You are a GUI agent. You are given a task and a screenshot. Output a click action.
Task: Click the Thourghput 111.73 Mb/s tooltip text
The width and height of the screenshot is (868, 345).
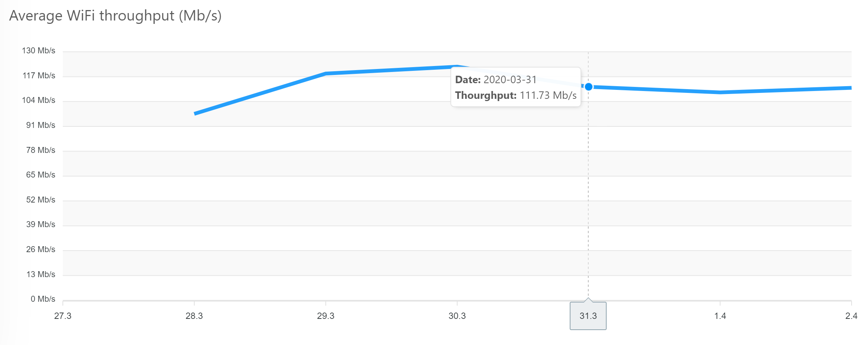pos(516,95)
